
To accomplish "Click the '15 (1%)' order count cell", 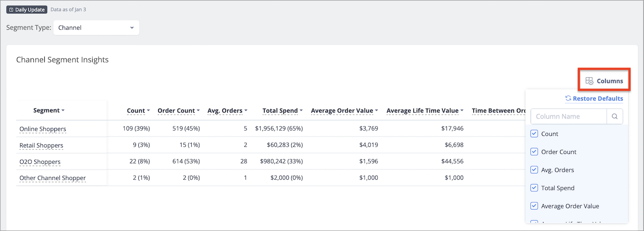I will [189, 145].
